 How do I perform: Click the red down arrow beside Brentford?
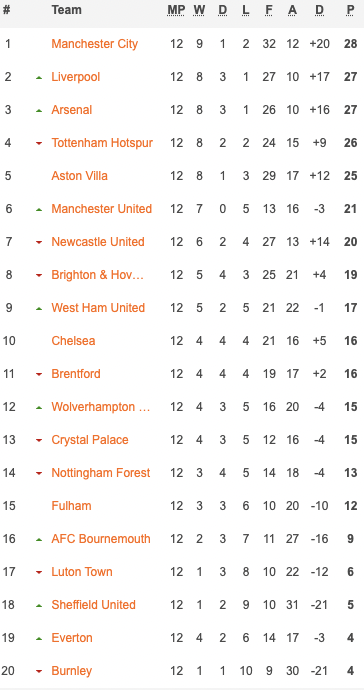[39, 374]
